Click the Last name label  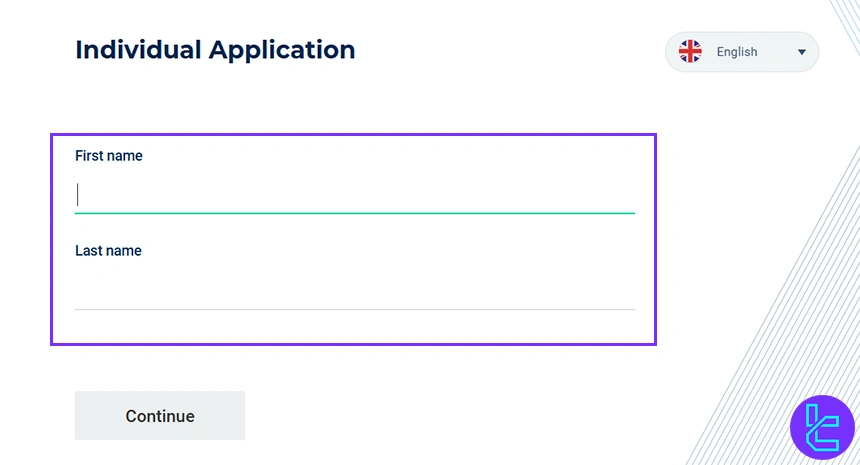pos(108,251)
